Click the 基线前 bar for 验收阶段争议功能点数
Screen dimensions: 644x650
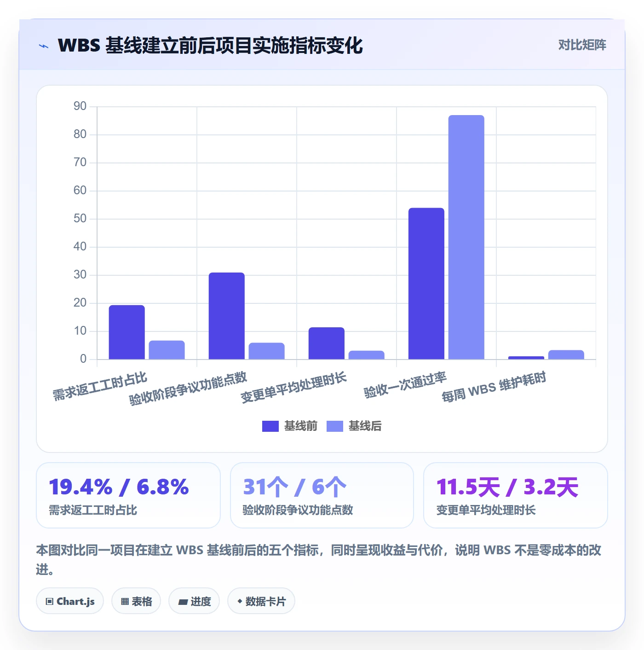click(x=227, y=316)
